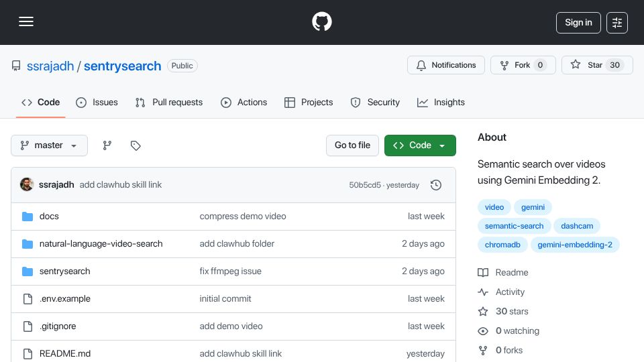Open 'initial commit' commit link

[x=225, y=299]
